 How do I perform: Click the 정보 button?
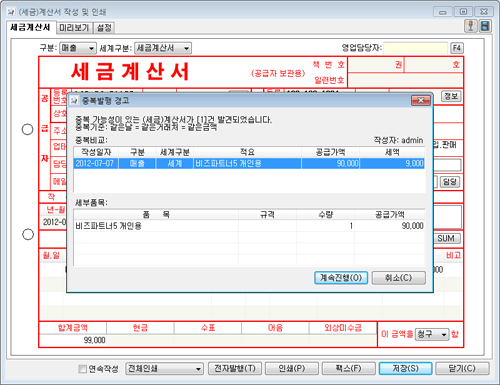click(x=451, y=96)
